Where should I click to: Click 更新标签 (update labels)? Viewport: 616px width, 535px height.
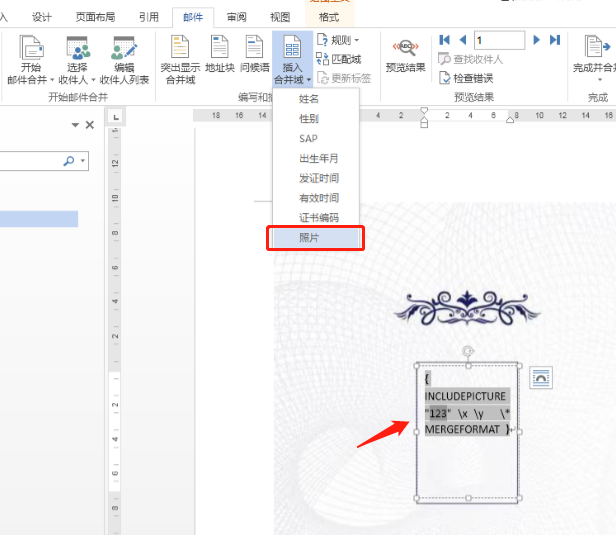pyautogui.click(x=344, y=78)
